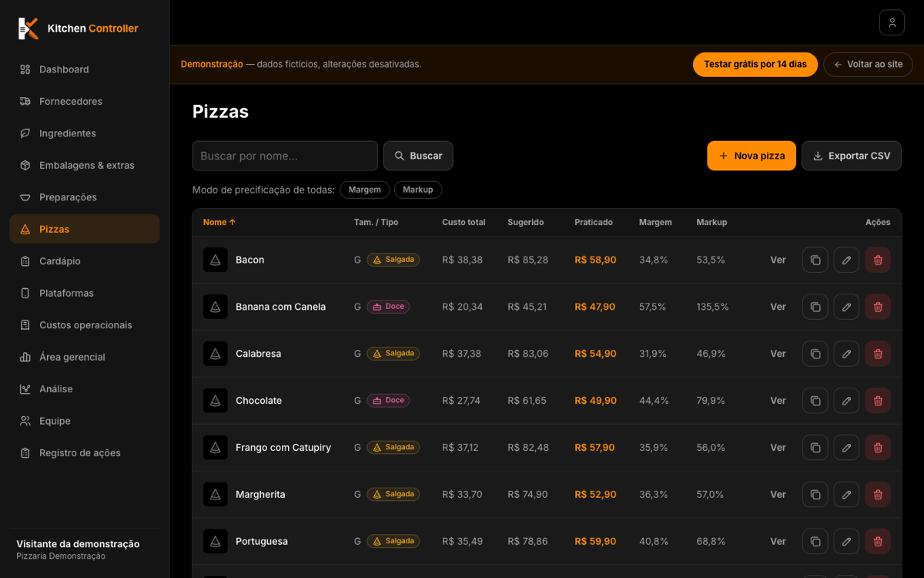
Task: Click Ver for the Calabresa pizza
Action: pyautogui.click(x=778, y=354)
